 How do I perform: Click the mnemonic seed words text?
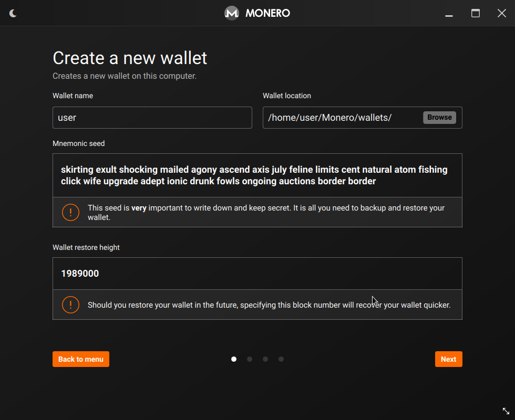click(254, 175)
